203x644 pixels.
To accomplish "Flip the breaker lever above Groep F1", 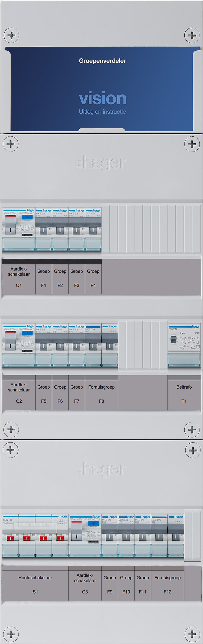I will pos(44,231).
